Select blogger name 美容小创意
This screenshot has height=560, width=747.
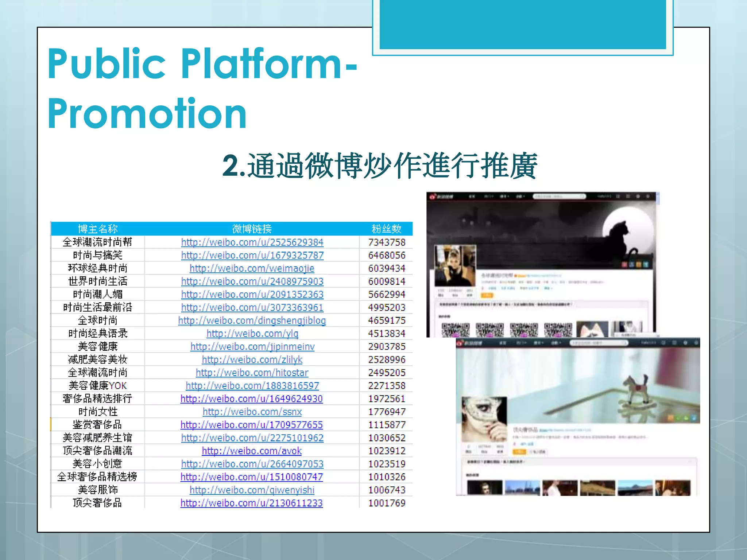pos(97,464)
